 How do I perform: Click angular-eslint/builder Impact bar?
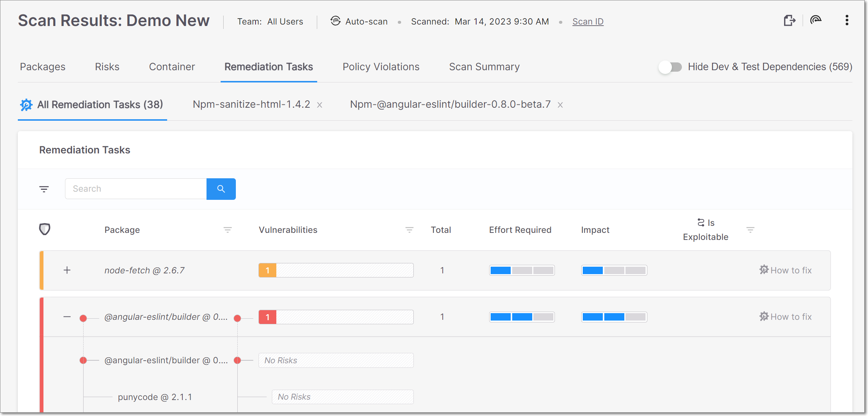(x=614, y=317)
